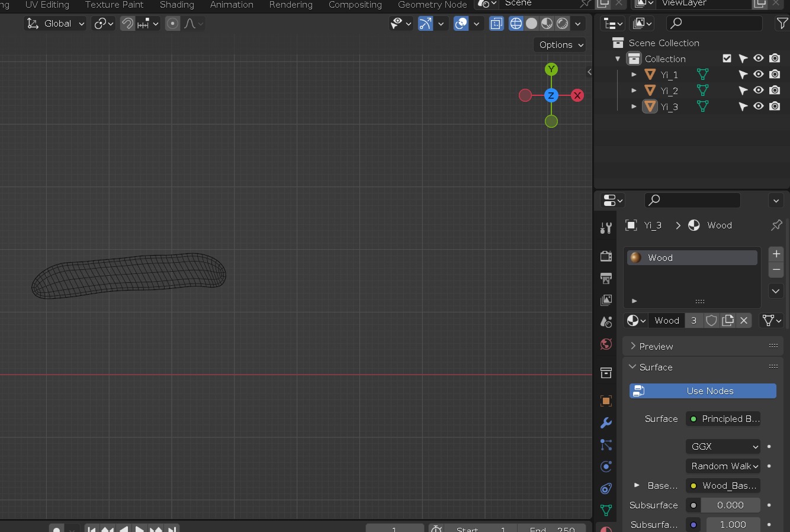This screenshot has height=532, width=790.
Task: Switch to the Animation workspace
Action: coord(232,5)
